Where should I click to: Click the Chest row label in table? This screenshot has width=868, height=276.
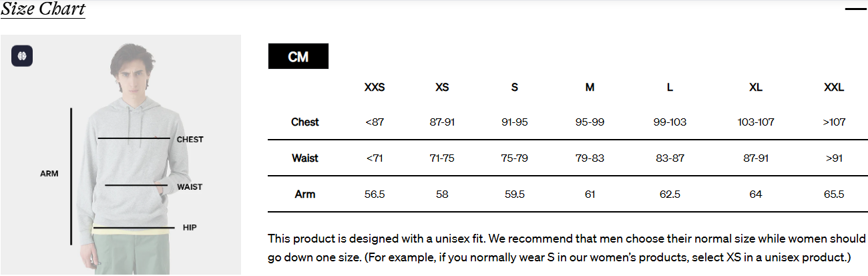[305, 122]
